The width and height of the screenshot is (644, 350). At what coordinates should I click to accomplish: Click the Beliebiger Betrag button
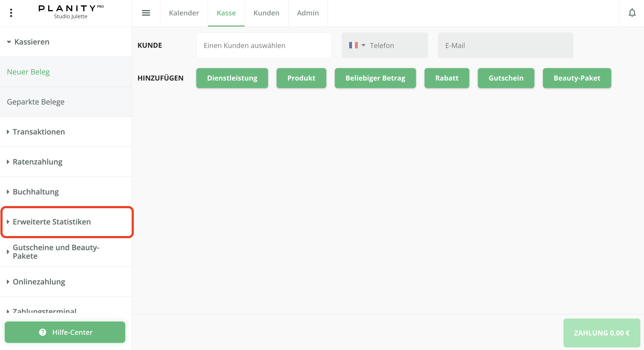(375, 78)
